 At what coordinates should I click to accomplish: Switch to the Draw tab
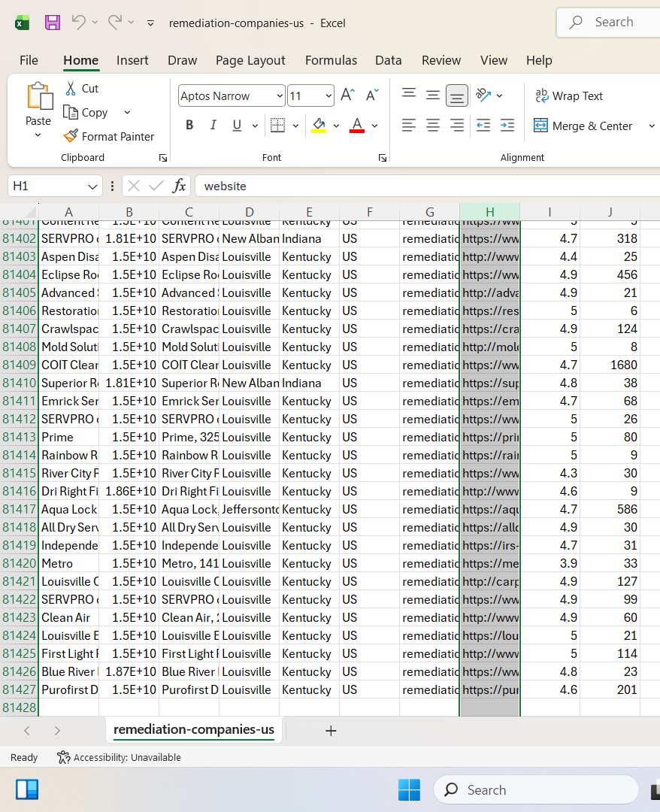[182, 60]
